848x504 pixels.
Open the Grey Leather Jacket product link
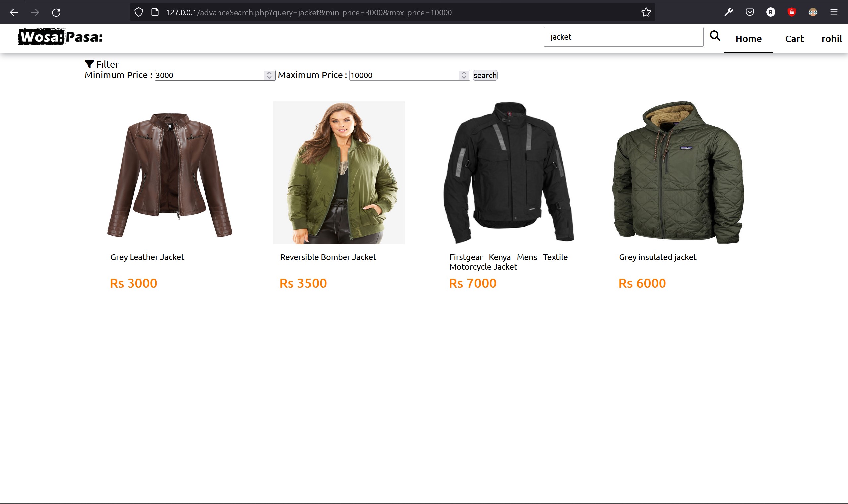pos(147,257)
